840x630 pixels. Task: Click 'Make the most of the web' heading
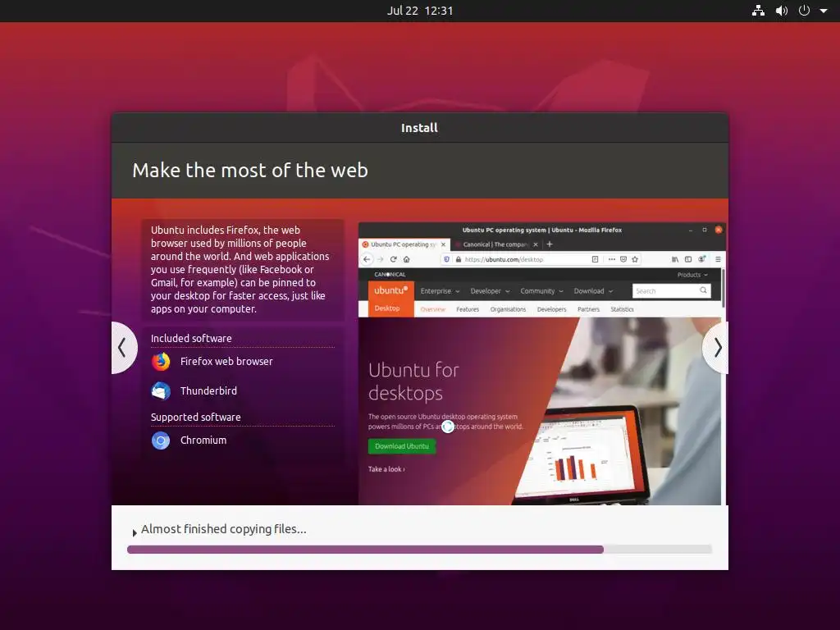coord(250,171)
